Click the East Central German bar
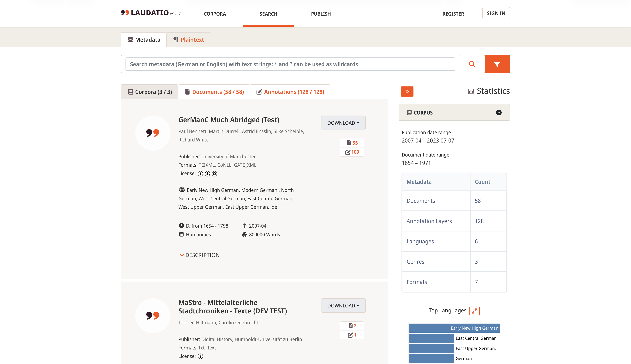The image size is (631, 364). tap(431, 338)
